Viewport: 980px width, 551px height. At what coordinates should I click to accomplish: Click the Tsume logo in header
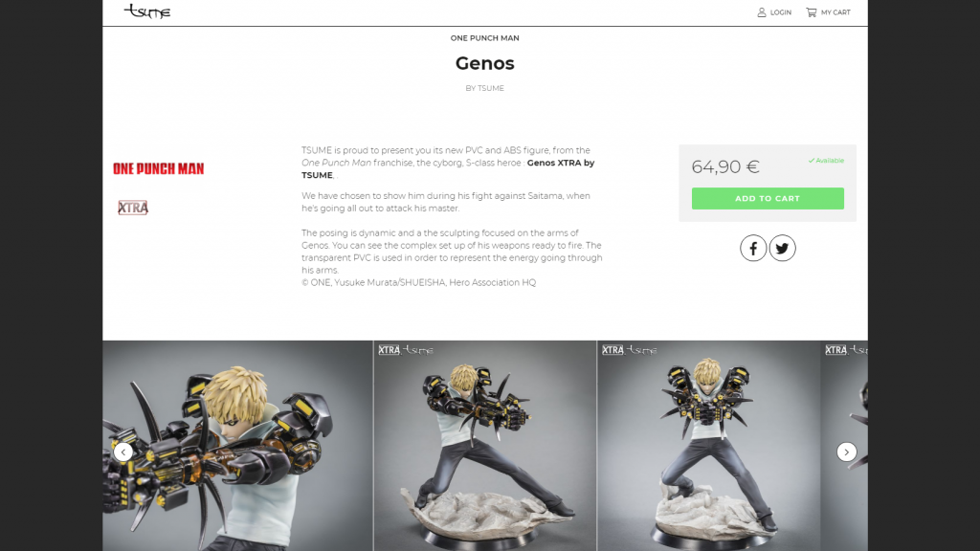tap(146, 11)
